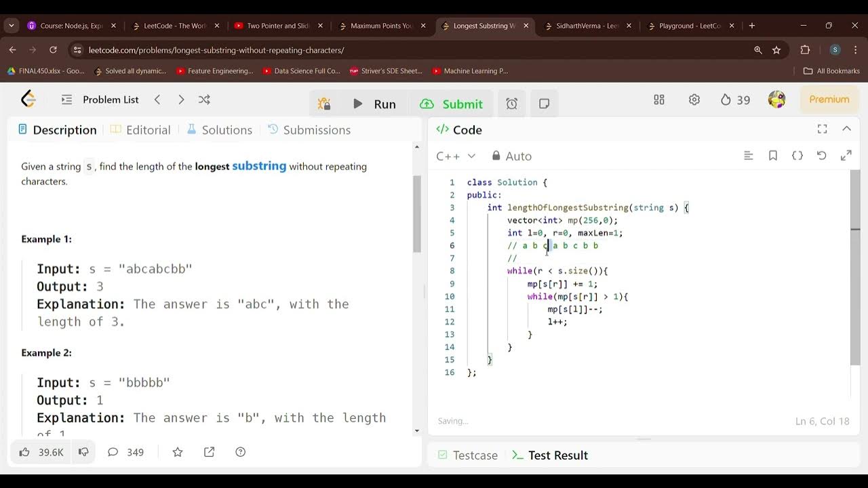Reload the page in browser
868x488 pixels.
(x=53, y=50)
